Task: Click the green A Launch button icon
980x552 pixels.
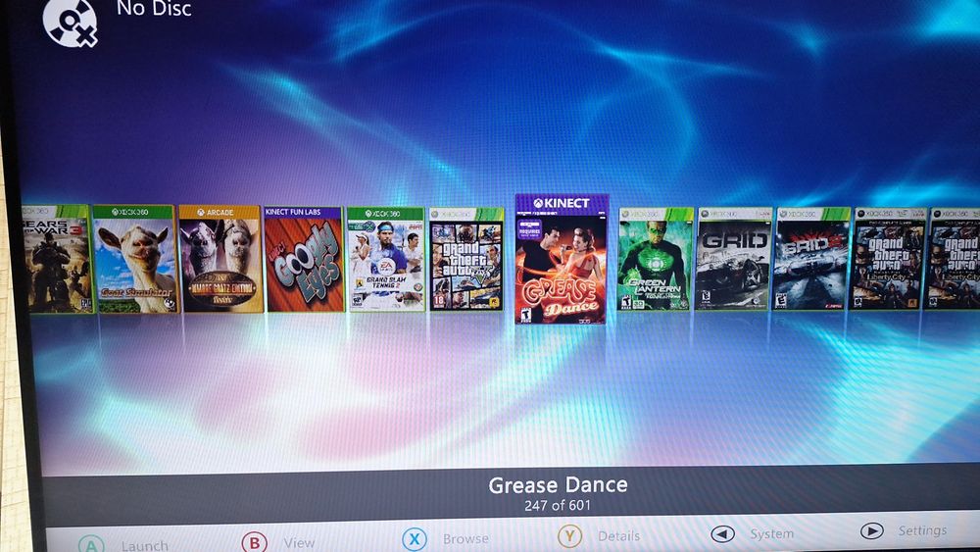Action: pyautogui.click(x=91, y=544)
